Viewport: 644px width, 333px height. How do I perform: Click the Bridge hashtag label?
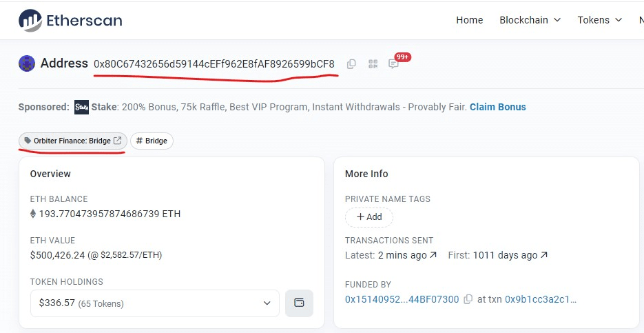(152, 141)
